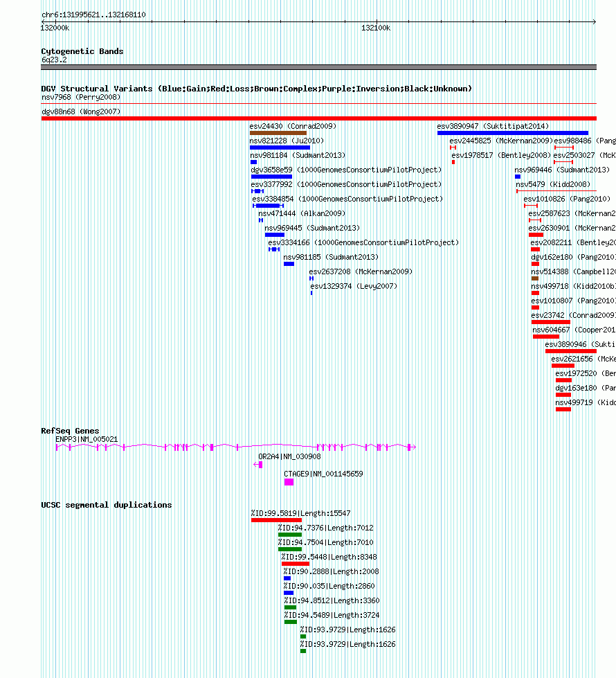Click the blue esv3384854 gain feature
616x678 pixels.
(268, 206)
